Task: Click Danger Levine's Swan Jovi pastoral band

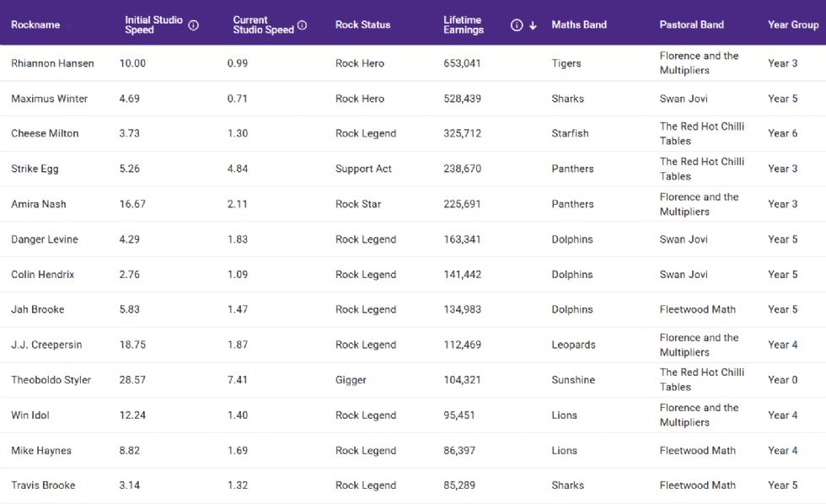Action: click(683, 239)
